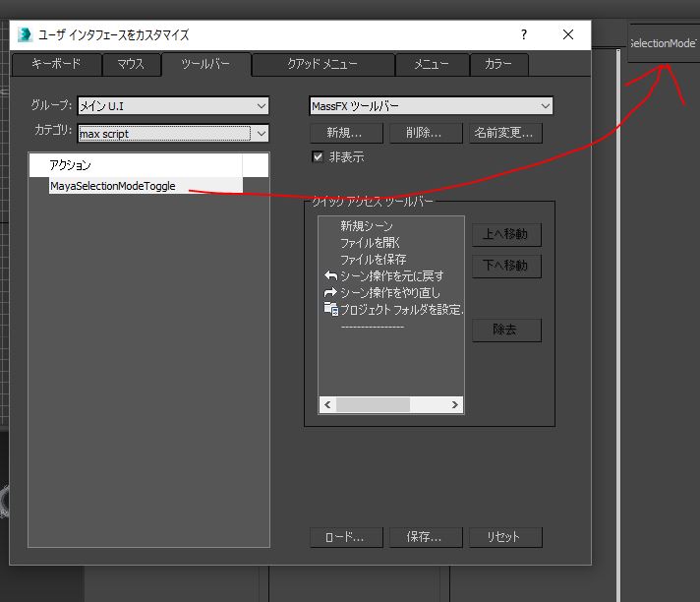Open the クアッド メニュー tab
The width and height of the screenshot is (700, 602).
(x=321, y=65)
